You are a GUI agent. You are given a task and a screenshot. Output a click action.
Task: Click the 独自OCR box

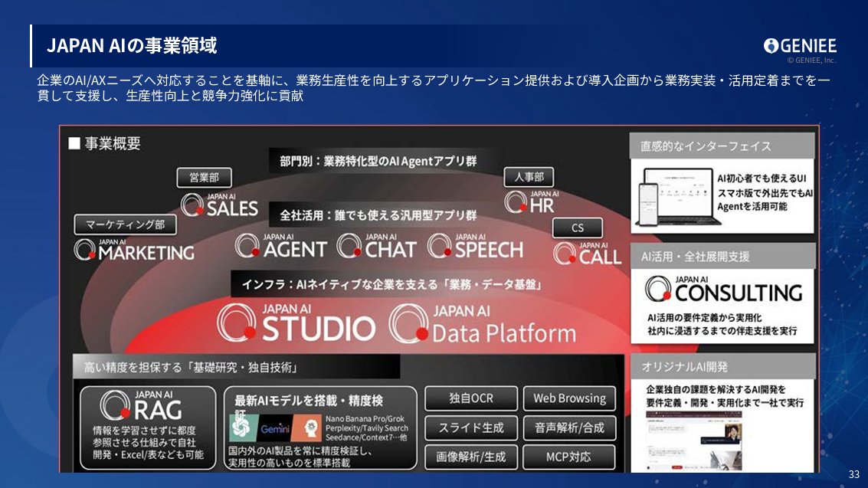coord(471,398)
